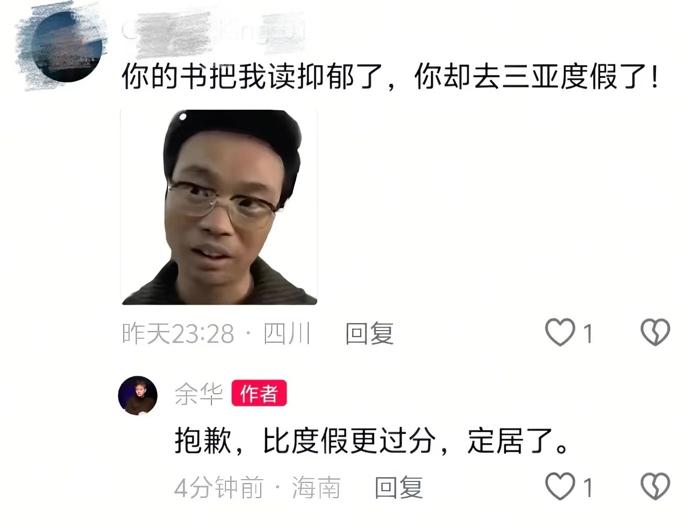Dislike 余华's reply with the broken heart
The width and height of the screenshot is (690, 523).
click(x=655, y=486)
